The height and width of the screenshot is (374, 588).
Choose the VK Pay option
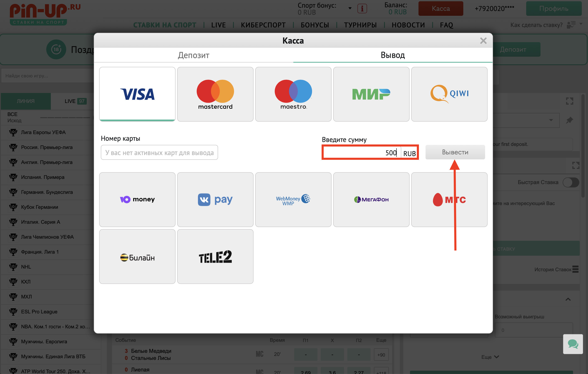point(215,200)
